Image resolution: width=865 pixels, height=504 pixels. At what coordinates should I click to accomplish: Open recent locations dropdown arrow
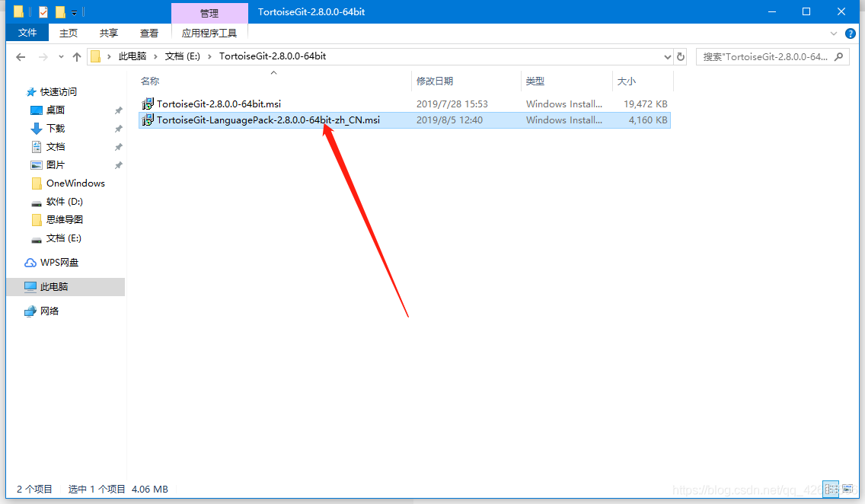[x=61, y=57]
